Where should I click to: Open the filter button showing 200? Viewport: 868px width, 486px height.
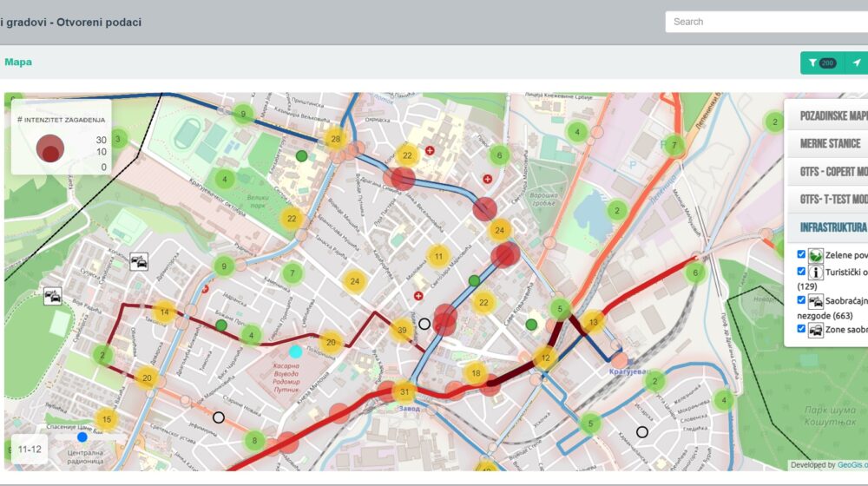(821, 62)
